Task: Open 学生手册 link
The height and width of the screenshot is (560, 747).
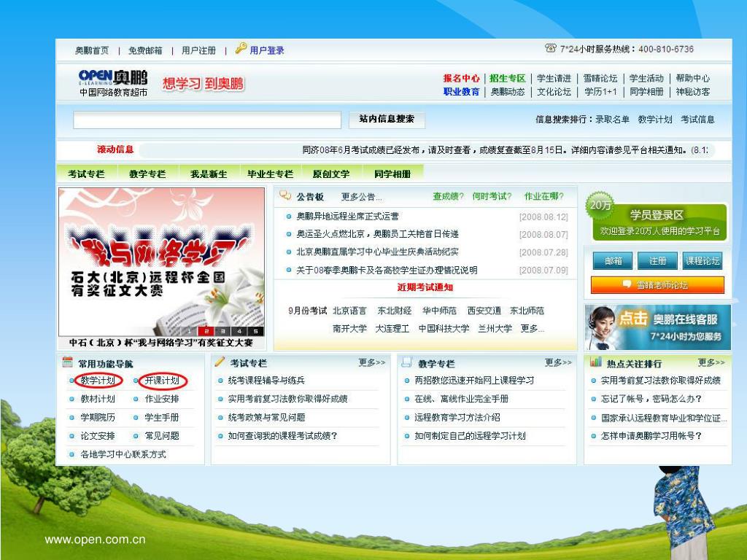Action: coord(162,417)
